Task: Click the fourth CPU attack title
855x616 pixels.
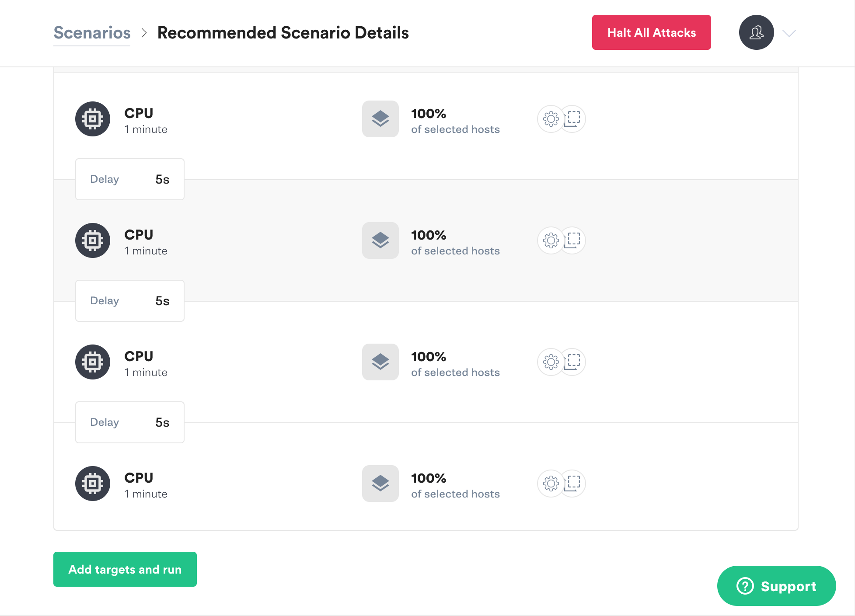Action: point(139,478)
